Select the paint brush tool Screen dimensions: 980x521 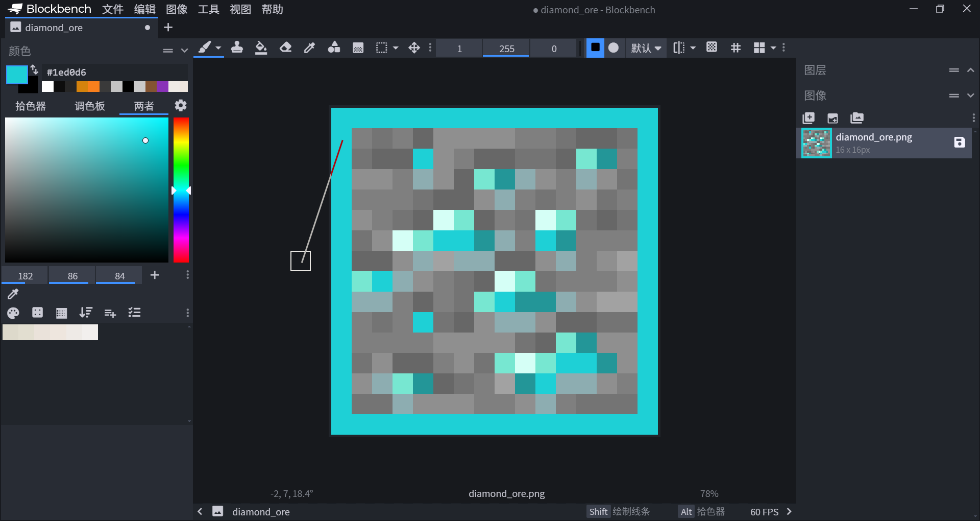pos(205,48)
